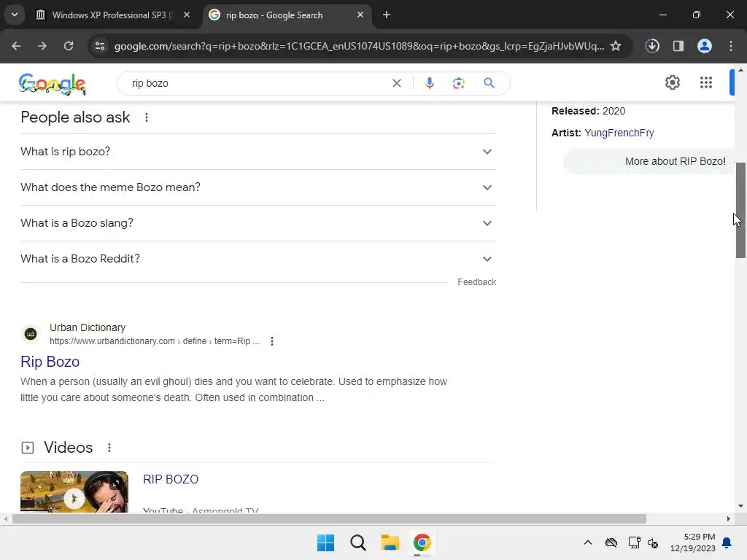747x560 pixels.
Task: Close the rip bozo Google Search tab
Action: pyautogui.click(x=360, y=15)
